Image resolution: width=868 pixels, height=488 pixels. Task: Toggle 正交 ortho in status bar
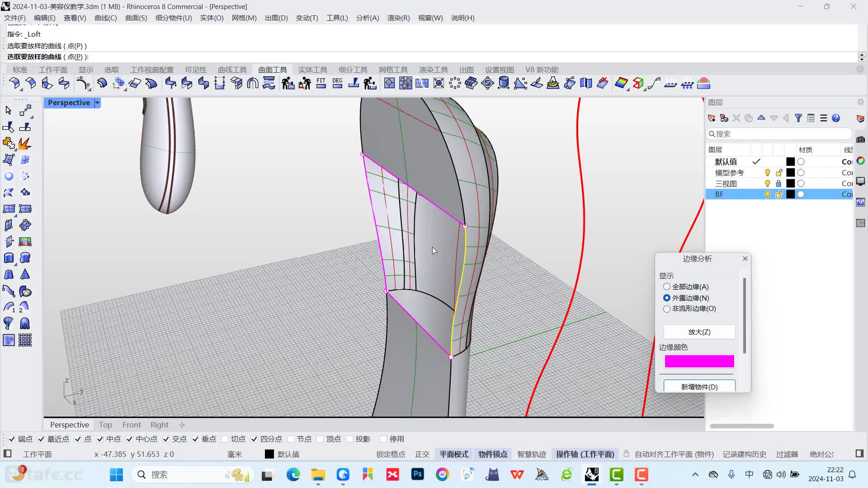[x=422, y=454]
